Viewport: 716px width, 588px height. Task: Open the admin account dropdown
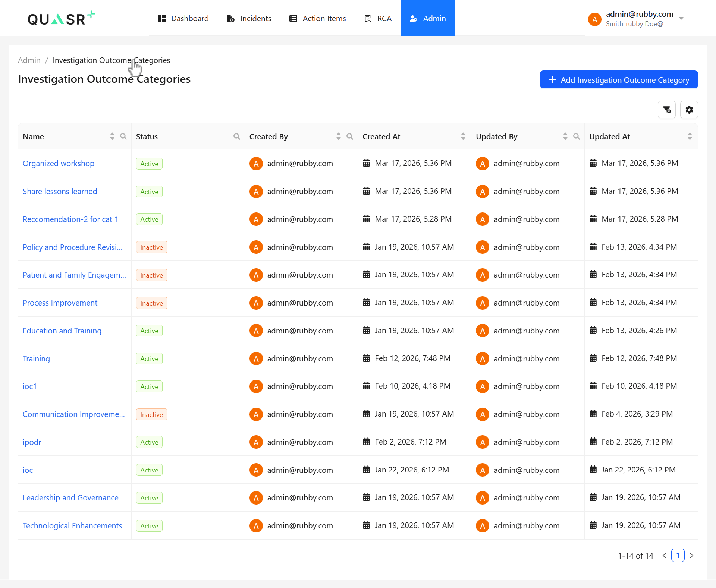pos(682,18)
